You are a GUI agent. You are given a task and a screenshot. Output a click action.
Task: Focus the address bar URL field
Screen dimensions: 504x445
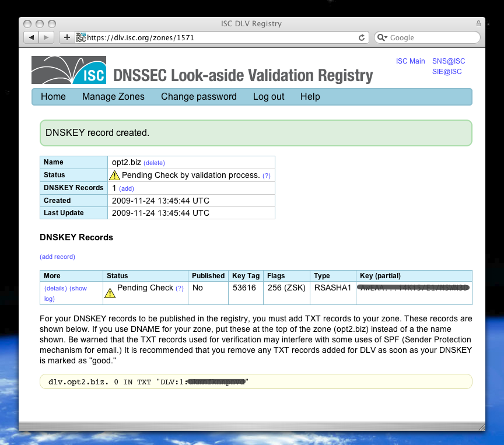[x=222, y=37]
